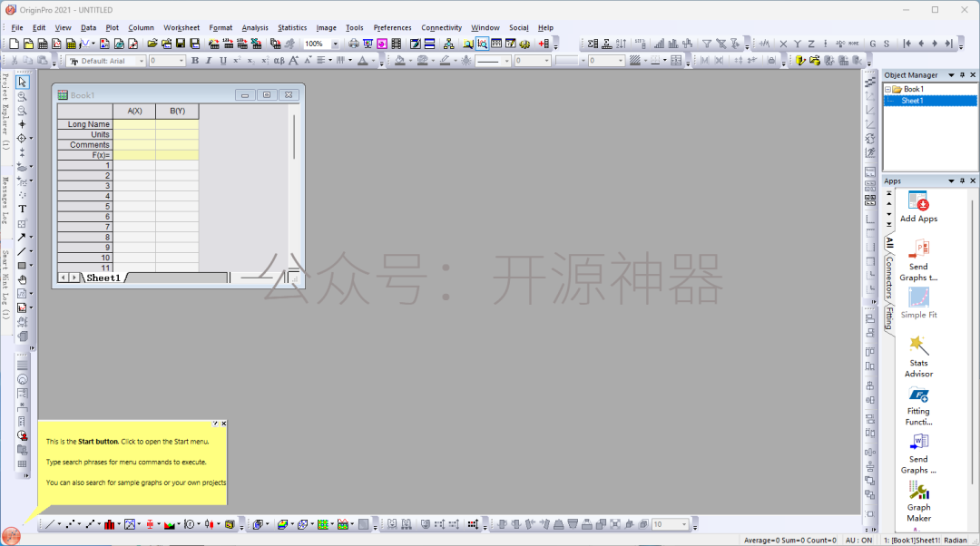Open the Send Graphs to PowerPoint app

918,260
